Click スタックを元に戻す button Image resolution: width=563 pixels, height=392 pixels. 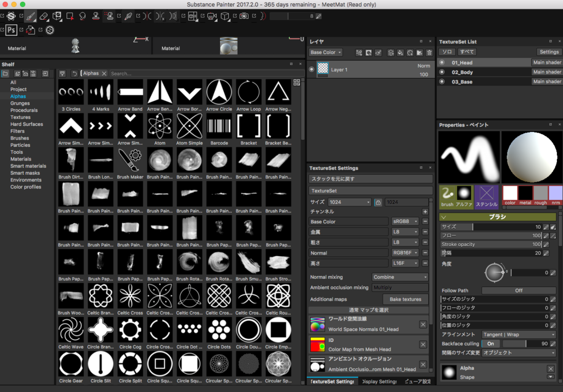click(370, 179)
